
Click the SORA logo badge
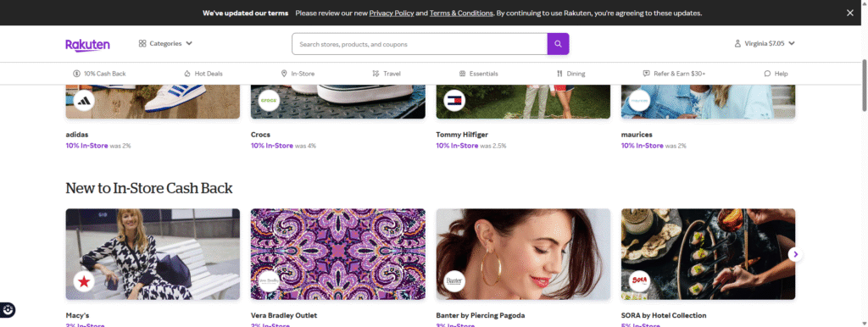(639, 281)
